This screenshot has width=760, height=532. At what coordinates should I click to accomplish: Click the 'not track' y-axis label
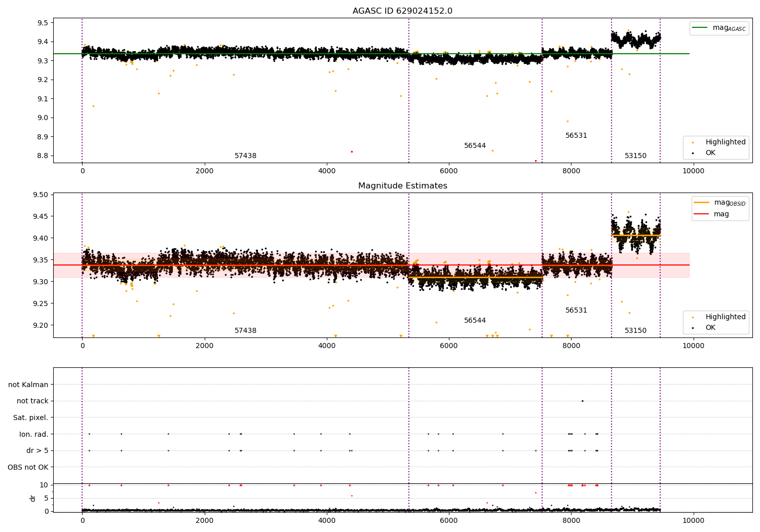32,401
